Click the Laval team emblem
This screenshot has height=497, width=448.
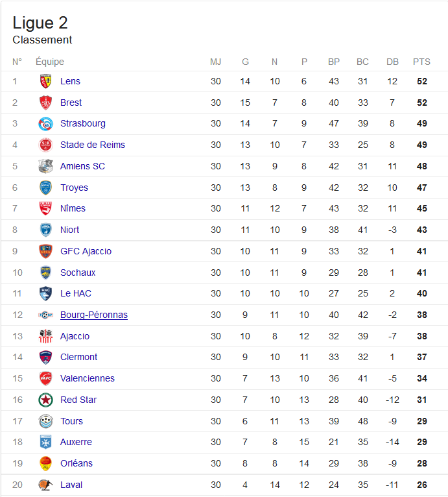pos(45,485)
